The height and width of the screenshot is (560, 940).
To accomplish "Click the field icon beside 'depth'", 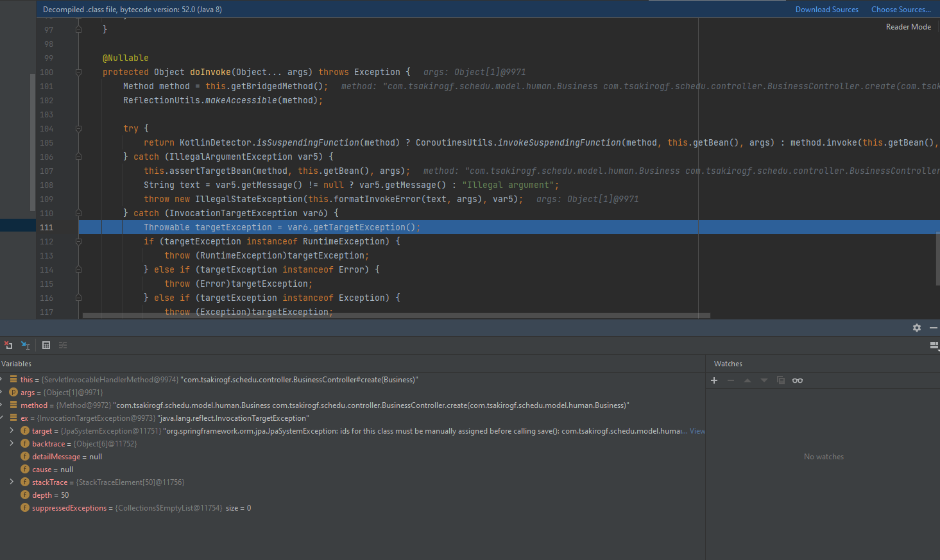I will [25, 495].
